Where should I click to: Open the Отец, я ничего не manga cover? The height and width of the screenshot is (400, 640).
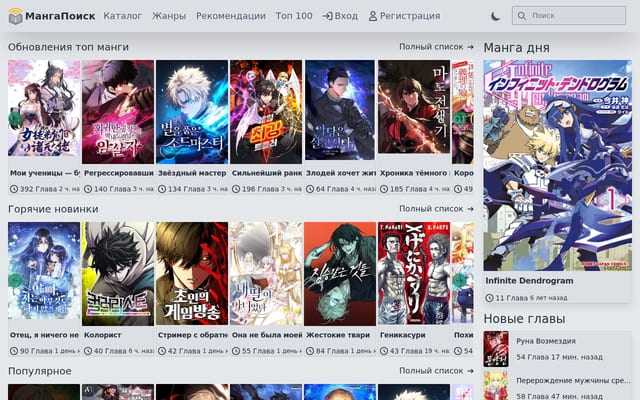tap(44, 271)
